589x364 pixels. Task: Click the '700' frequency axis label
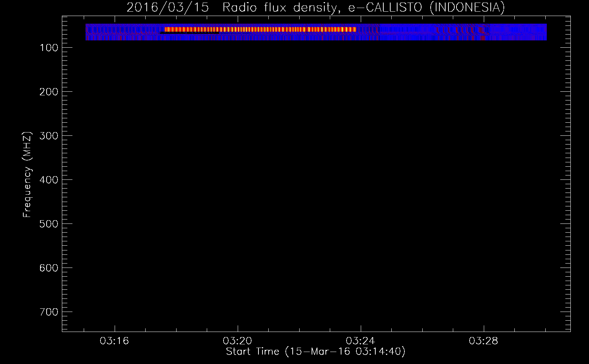[x=49, y=312]
